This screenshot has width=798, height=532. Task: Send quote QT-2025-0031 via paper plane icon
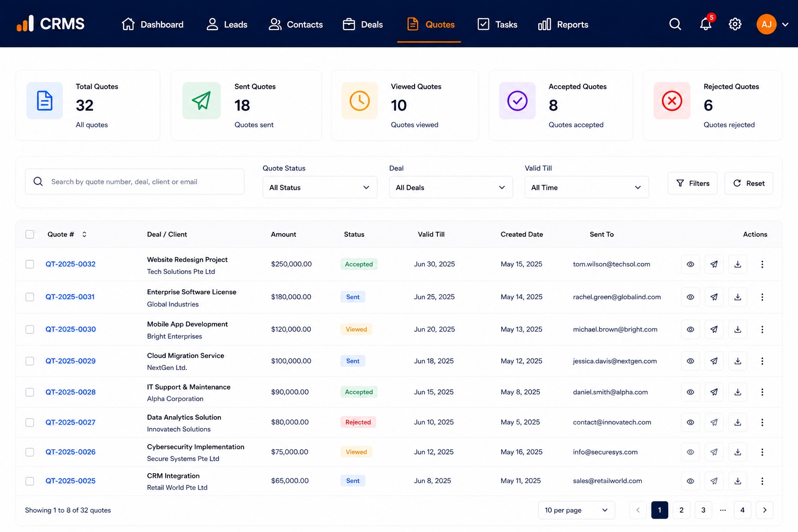pos(714,297)
